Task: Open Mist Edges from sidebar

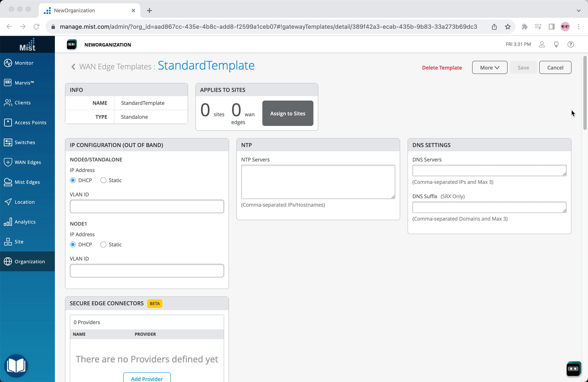Action: pyautogui.click(x=27, y=182)
